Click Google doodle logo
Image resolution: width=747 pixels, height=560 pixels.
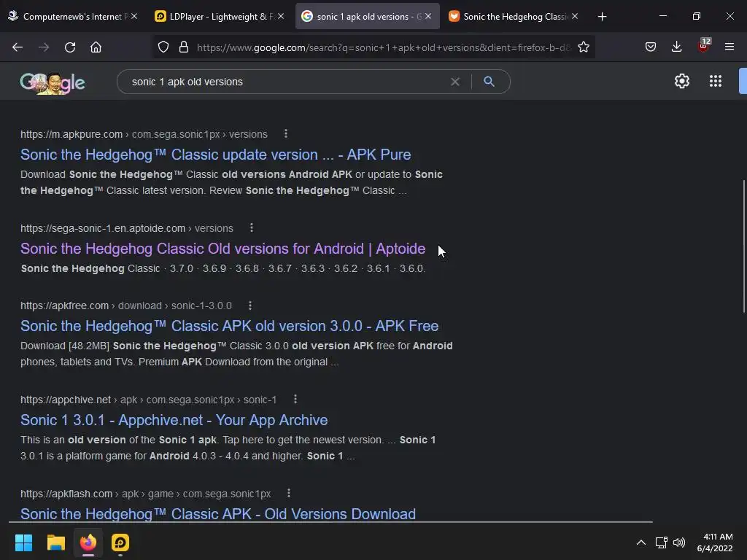point(53,83)
